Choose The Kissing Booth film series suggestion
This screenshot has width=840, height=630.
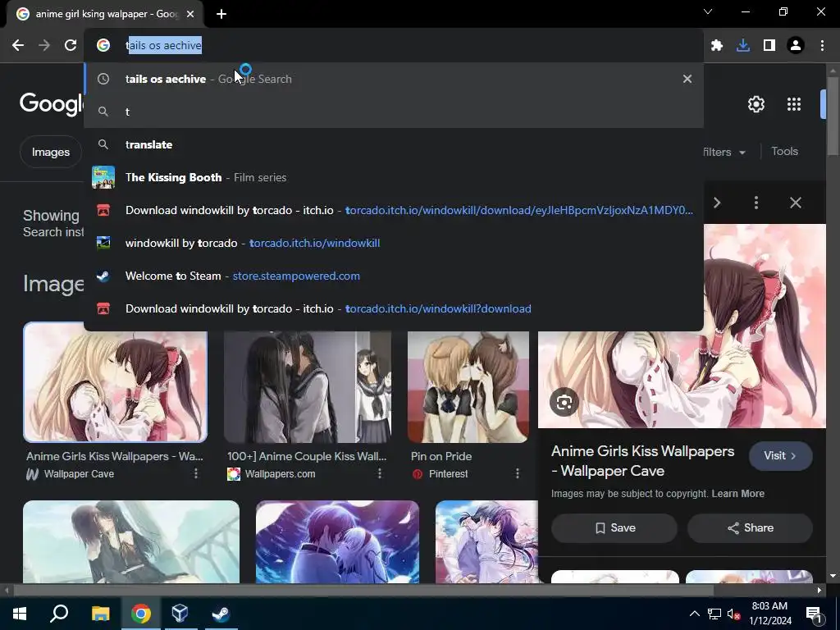pyautogui.click(x=394, y=177)
